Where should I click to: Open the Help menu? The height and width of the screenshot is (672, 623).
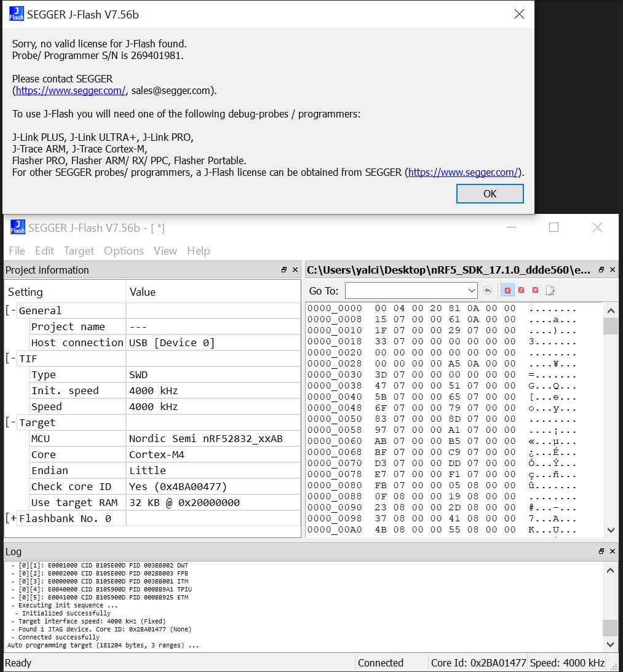[x=199, y=251]
